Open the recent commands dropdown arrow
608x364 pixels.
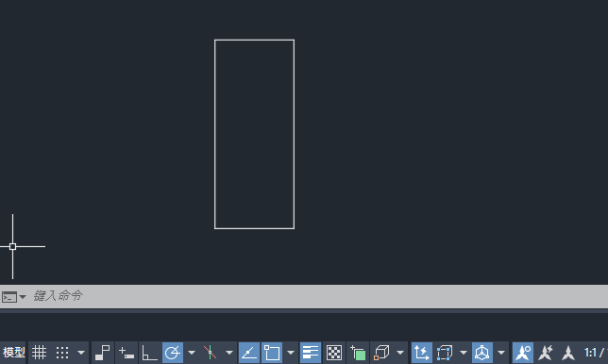tap(23, 297)
